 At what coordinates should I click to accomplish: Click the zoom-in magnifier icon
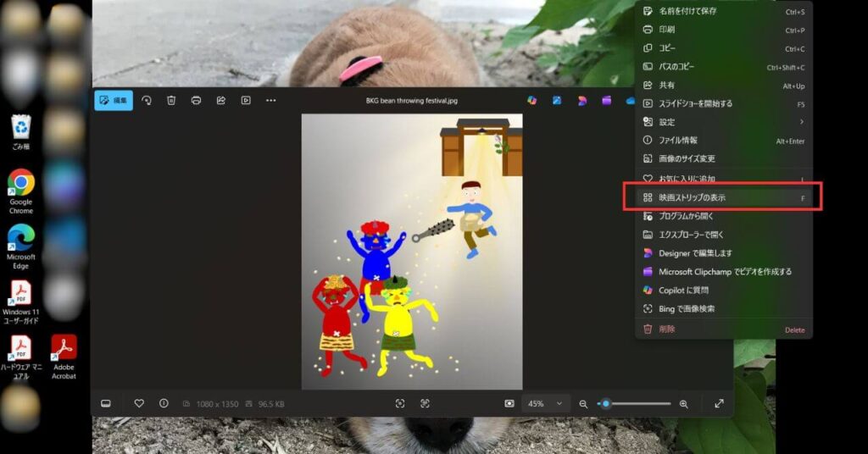[x=683, y=404]
